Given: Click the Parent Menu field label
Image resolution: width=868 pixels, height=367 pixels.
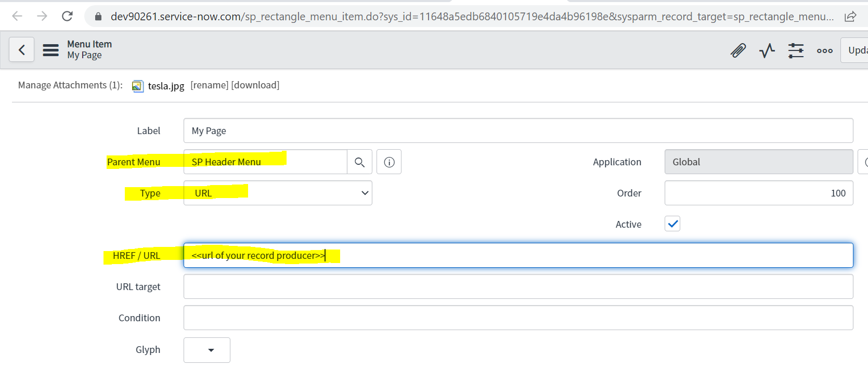Looking at the screenshot, I should coord(134,162).
